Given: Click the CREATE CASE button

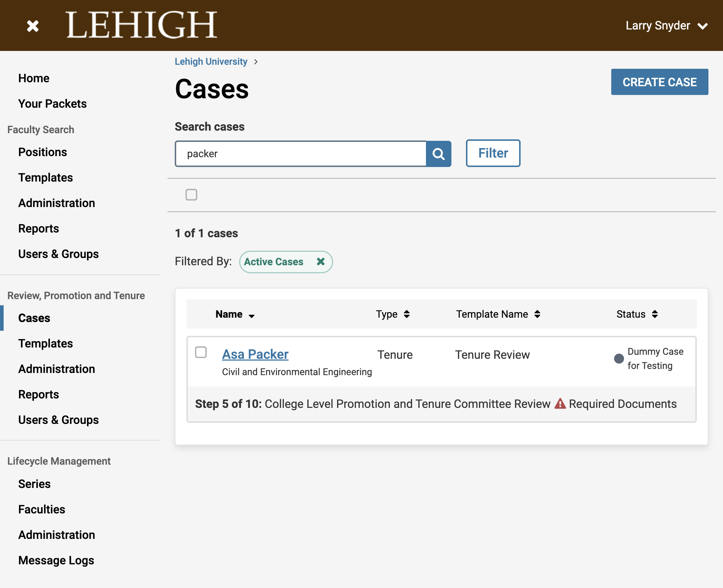Looking at the screenshot, I should [660, 82].
